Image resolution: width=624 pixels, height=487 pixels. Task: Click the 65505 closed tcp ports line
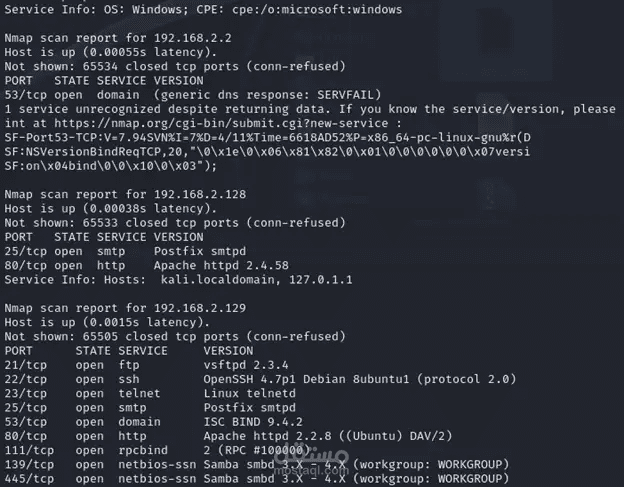[175, 337]
